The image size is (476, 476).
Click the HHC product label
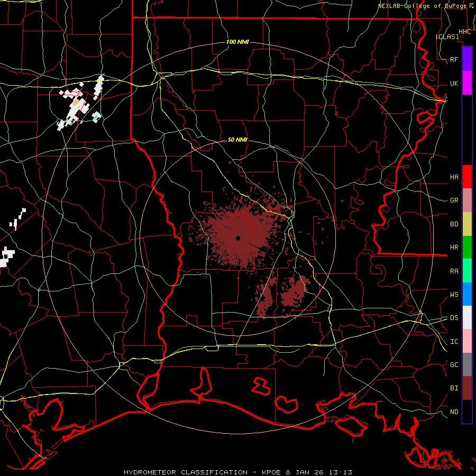tap(464, 32)
